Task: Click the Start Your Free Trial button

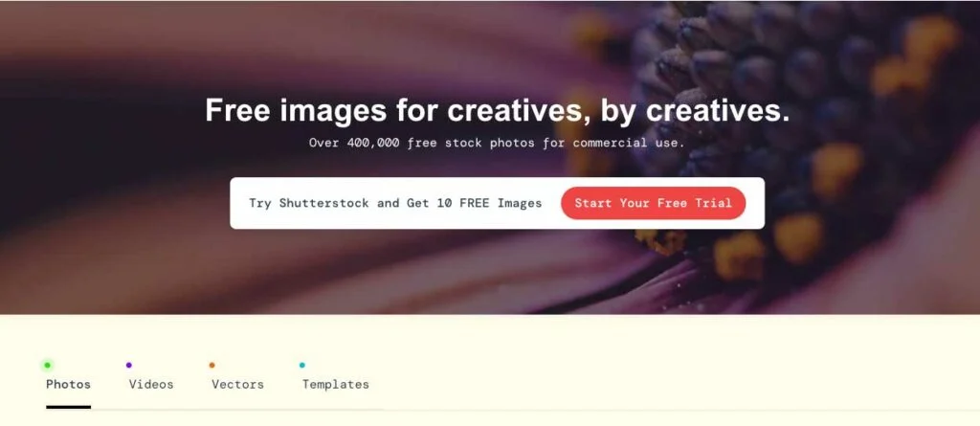Action: pos(653,203)
